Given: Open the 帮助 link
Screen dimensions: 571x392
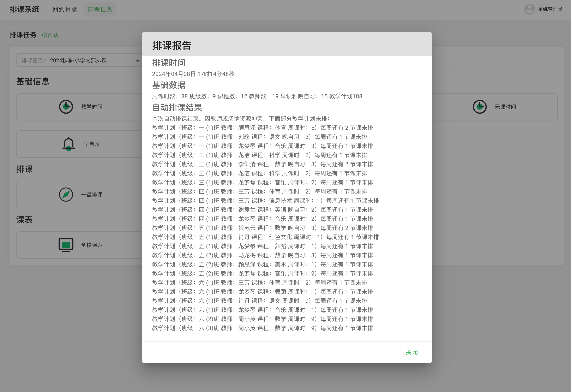Looking at the screenshot, I should tap(50, 35).
